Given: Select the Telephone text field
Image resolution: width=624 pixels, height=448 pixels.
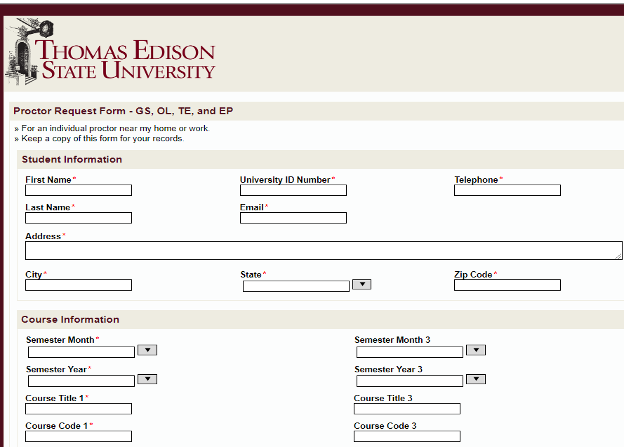Looking at the screenshot, I should [x=507, y=190].
